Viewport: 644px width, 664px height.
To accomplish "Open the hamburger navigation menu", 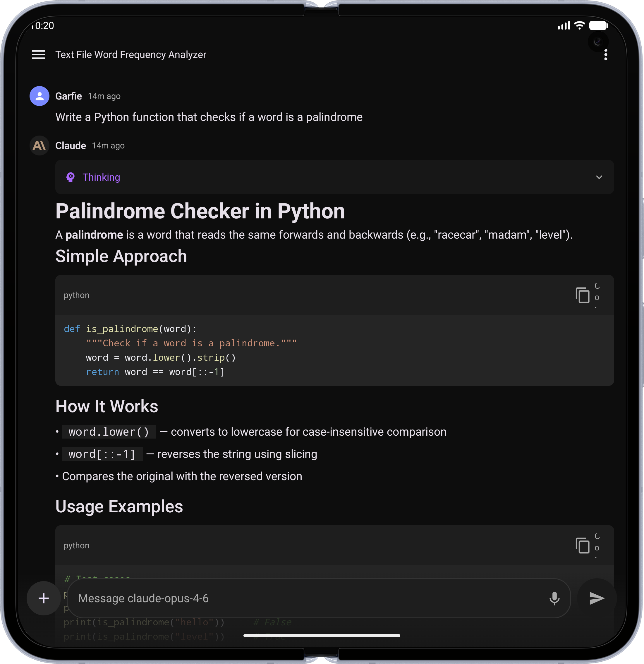I will [38, 54].
